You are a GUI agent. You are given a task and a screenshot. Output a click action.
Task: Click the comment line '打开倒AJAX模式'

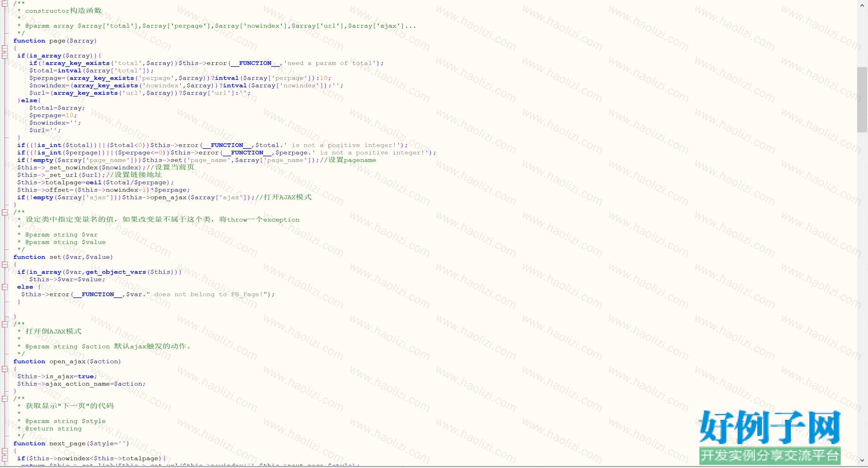click(x=50, y=332)
